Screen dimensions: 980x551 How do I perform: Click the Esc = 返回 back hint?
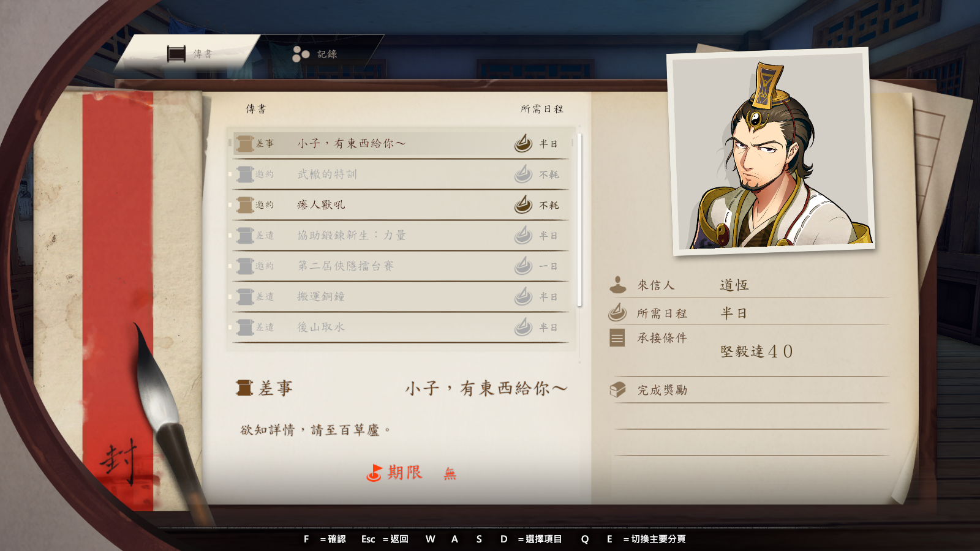[385, 539]
